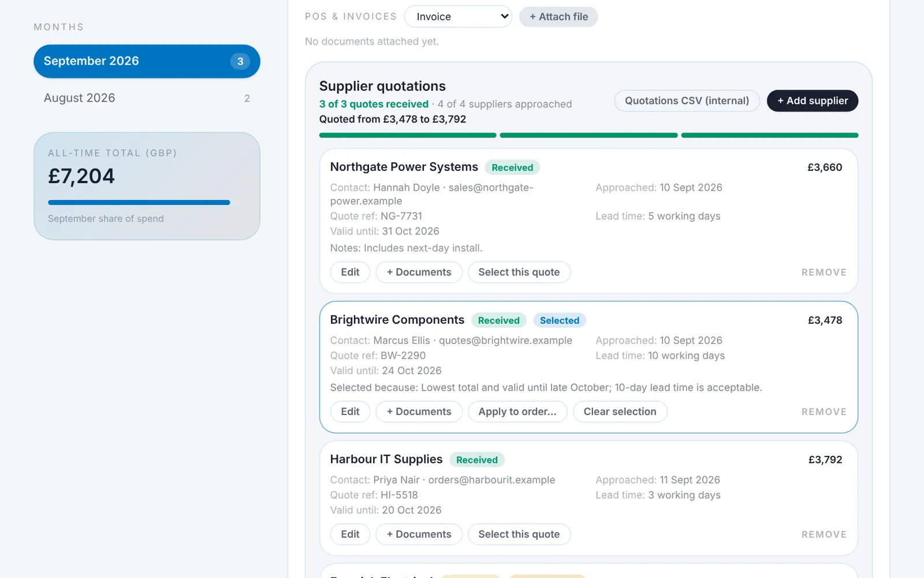924x578 pixels.
Task: Attach a file to POs & invoices
Action: point(558,17)
